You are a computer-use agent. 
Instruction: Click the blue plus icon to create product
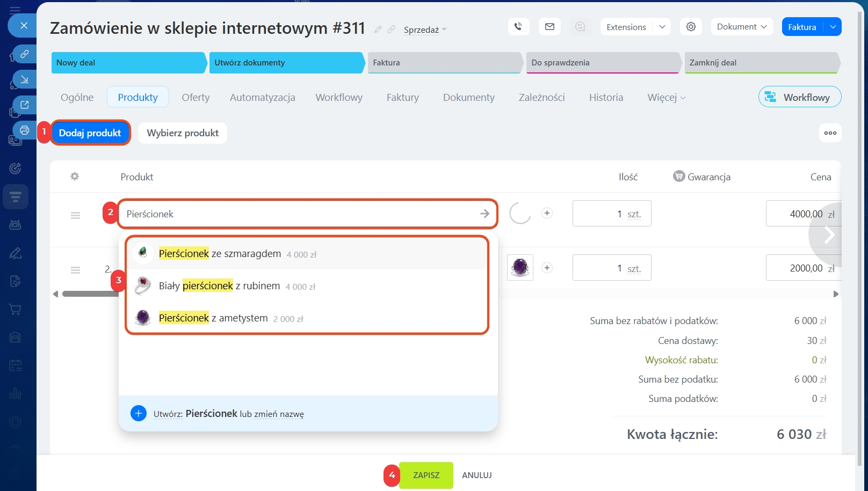(139, 413)
